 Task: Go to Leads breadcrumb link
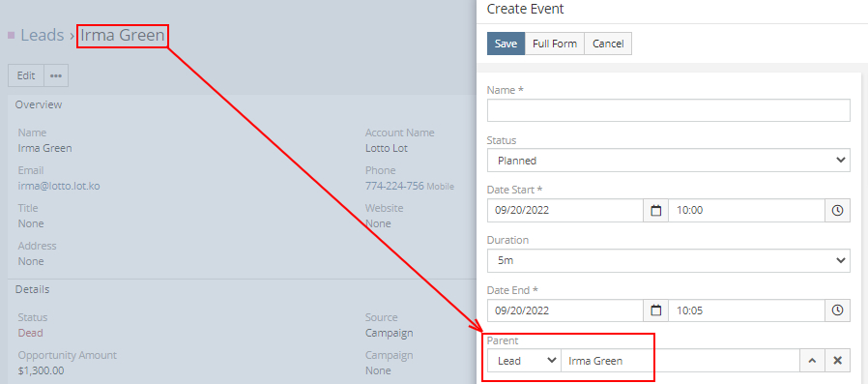coord(43,36)
